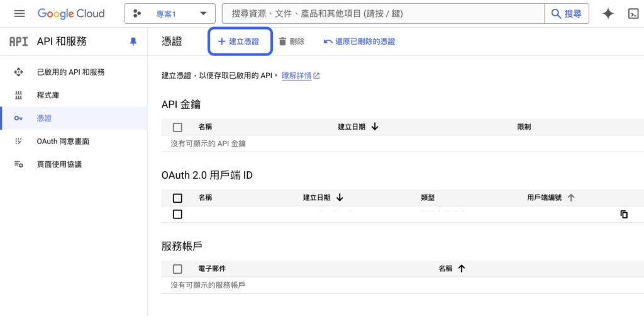Click the Gemini sparkle icon
644x316 pixels.
tap(608, 14)
